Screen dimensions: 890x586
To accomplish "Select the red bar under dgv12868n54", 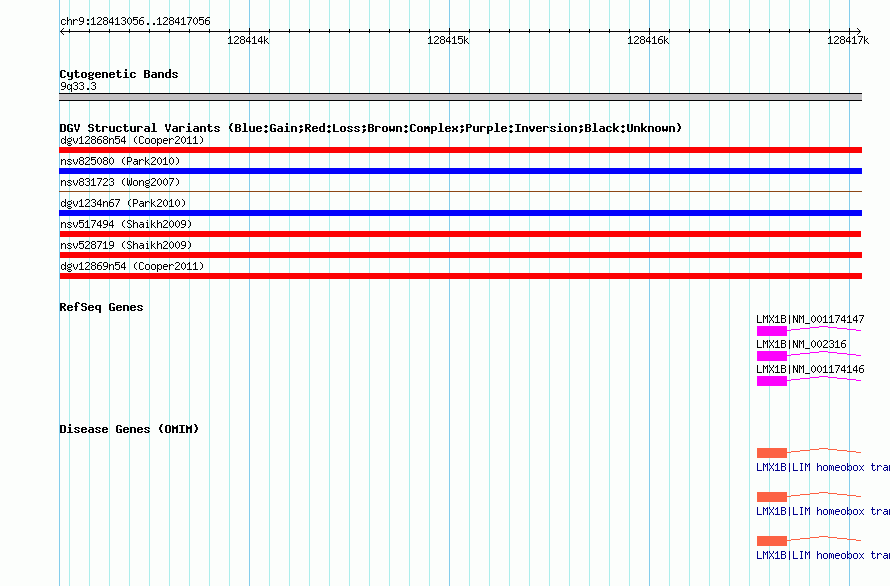I will [460, 150].
